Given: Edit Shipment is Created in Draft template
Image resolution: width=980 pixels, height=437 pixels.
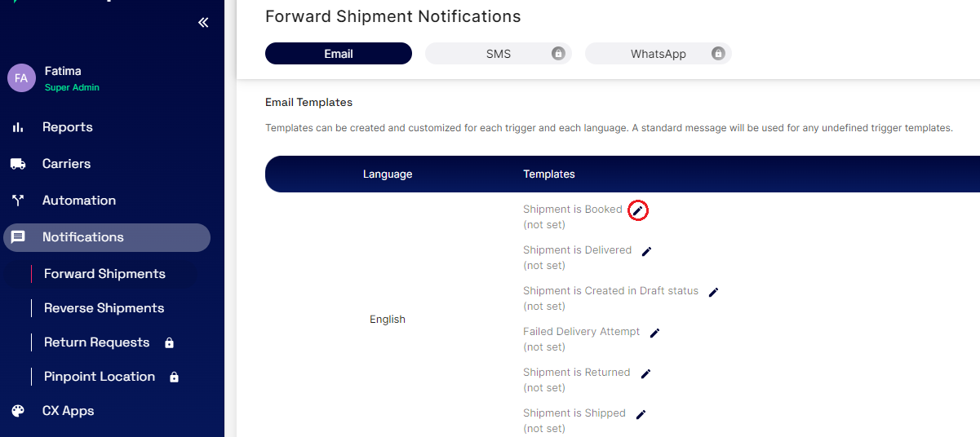Looking at the screenshot, I should tap(713, 293).
